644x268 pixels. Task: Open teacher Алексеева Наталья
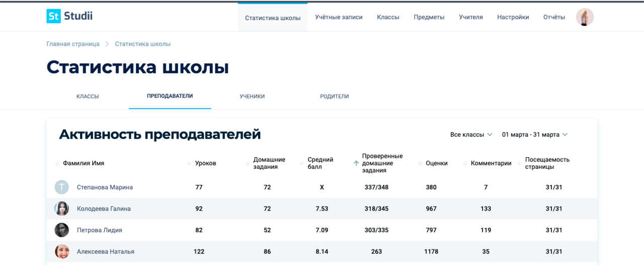[x=106, y=251]
